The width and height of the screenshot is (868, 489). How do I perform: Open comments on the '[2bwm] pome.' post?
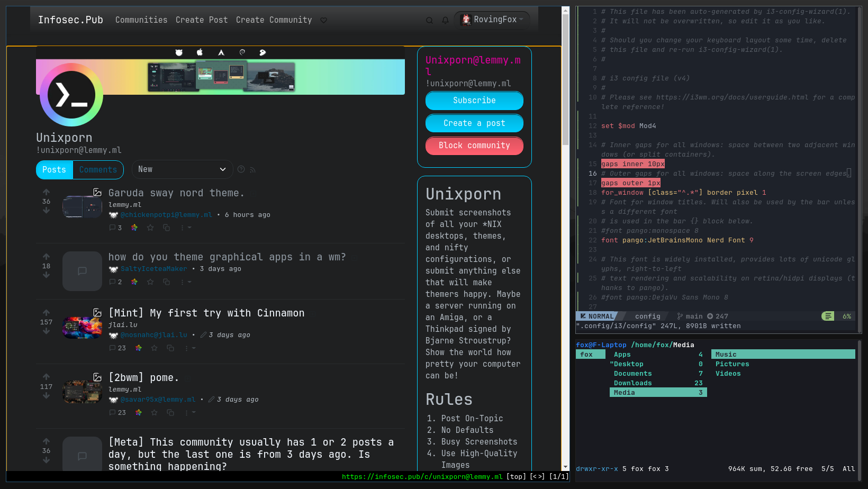(x=117, y=412)
